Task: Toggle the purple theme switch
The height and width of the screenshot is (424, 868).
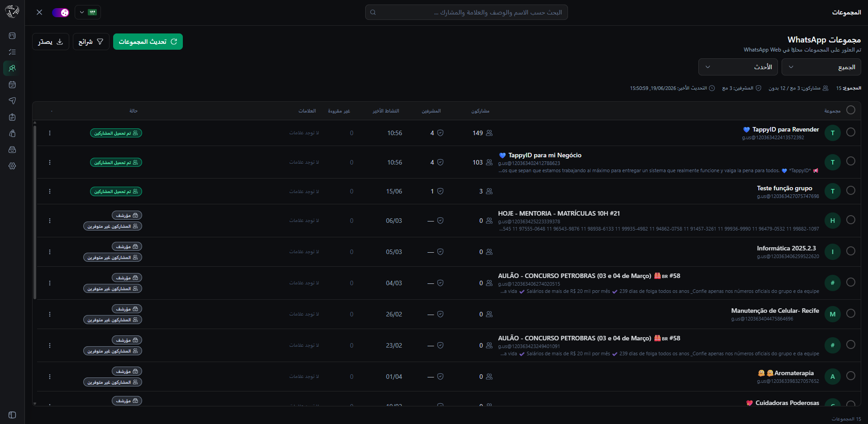Action: (x=61, y=12)
